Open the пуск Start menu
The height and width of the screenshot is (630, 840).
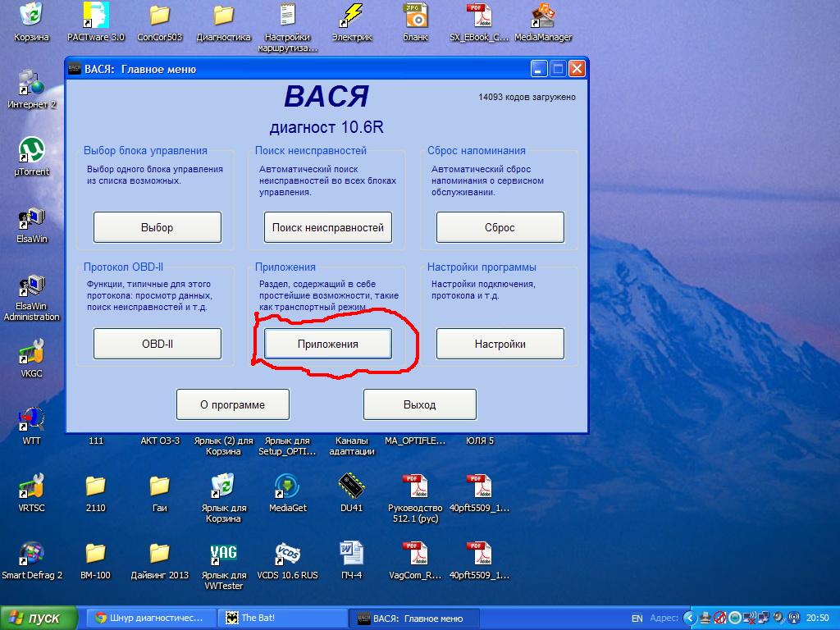click(x=39, y=619)
